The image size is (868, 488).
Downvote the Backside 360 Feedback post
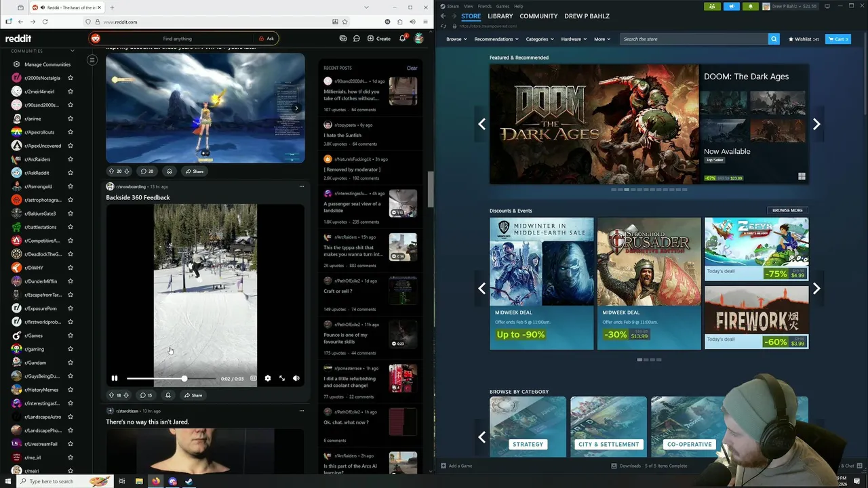click(x=126, y=395)
